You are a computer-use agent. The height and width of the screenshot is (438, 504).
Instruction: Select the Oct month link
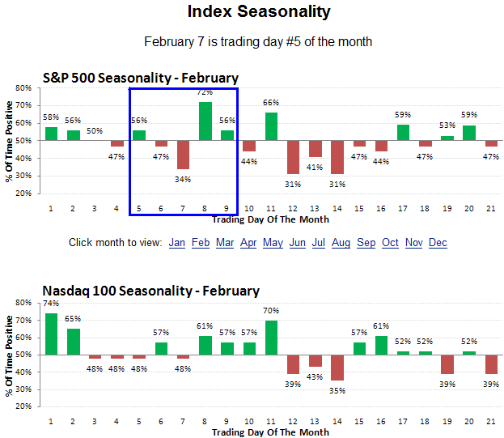pyautogui.click(x=390, y=242)
